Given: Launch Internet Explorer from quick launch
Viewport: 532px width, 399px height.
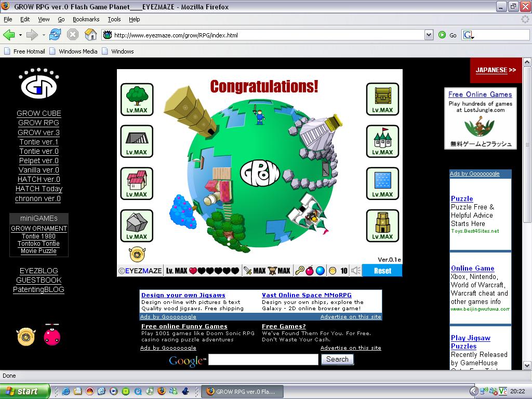Looking at the screenshot, I should 66,391.
